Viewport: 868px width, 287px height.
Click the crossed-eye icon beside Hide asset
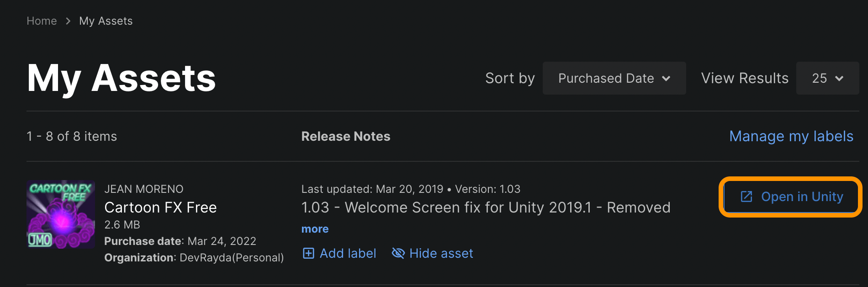397,253
